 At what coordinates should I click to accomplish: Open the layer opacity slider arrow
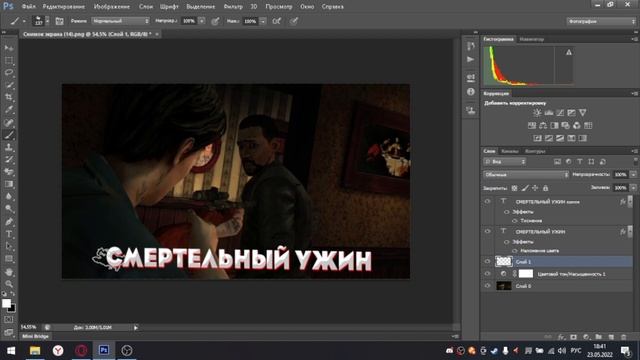[x=633, y=175]
